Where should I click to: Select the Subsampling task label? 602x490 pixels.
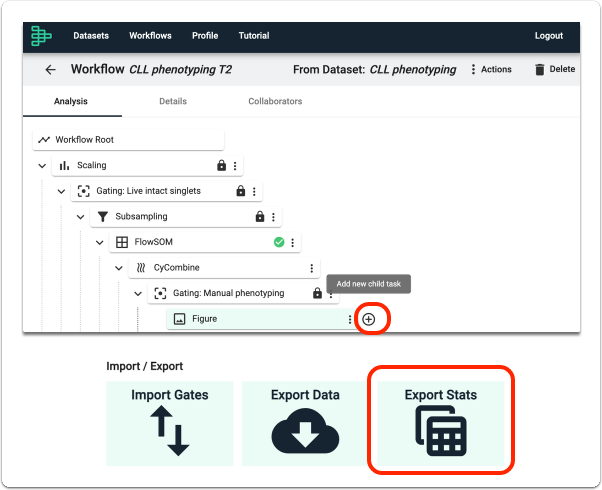(x=141, y=217)
